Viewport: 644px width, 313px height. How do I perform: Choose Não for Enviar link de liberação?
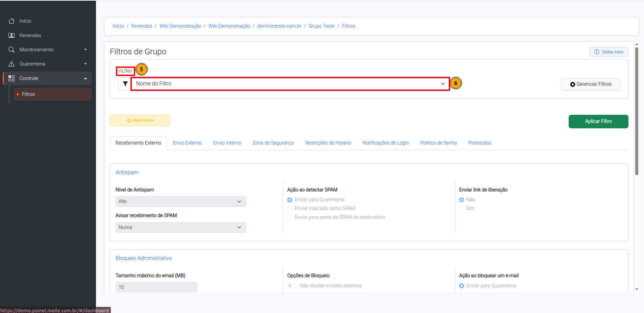(462, 200)
